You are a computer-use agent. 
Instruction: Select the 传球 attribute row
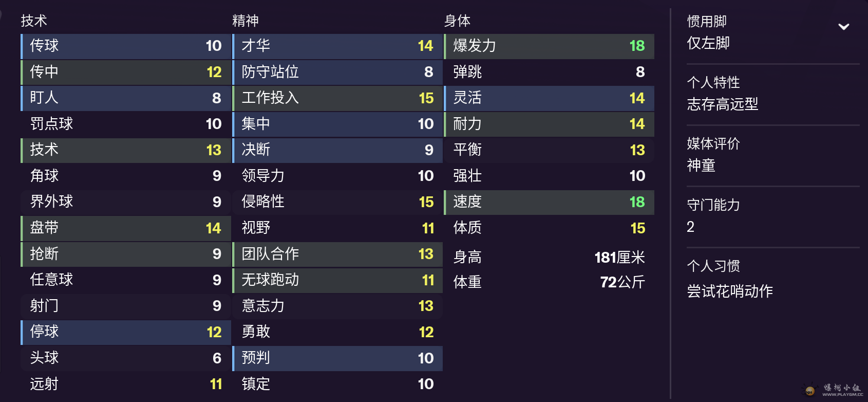(126, 46)
